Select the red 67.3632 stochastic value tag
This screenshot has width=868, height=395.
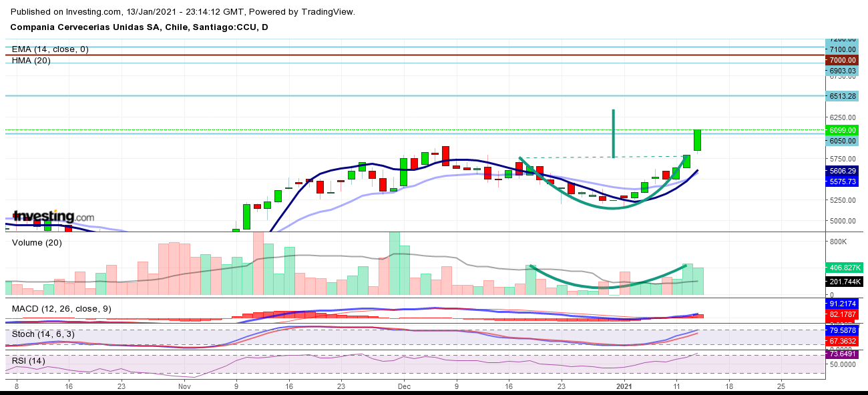pos(843,341)
